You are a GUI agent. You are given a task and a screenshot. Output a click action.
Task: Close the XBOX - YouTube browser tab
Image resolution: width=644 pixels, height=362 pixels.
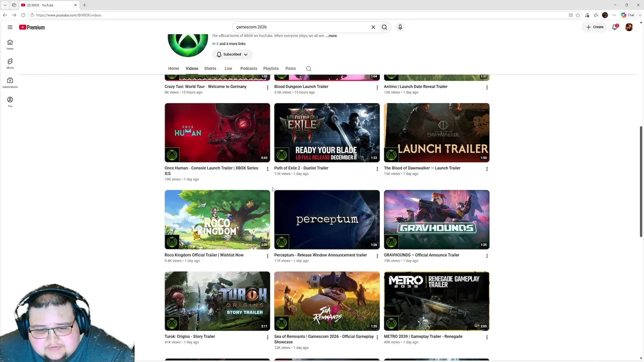(75, 5)
